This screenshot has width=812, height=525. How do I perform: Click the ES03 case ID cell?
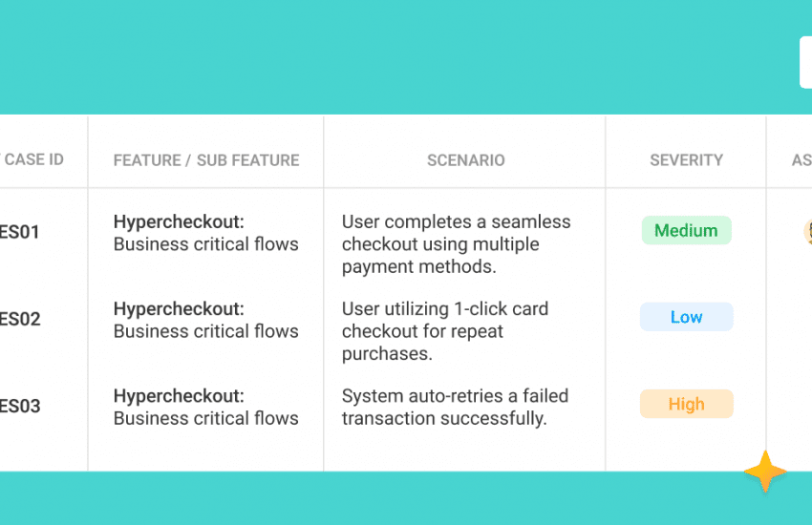point(20,407)
